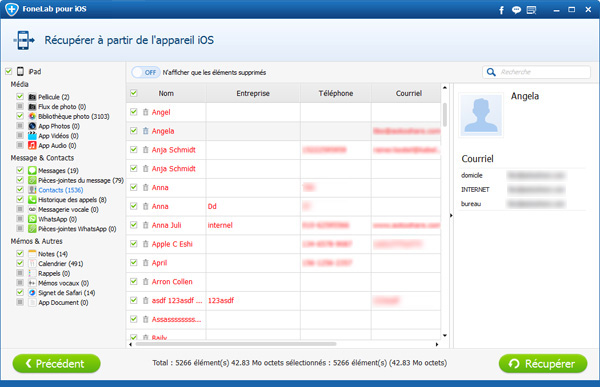Open Pièces-jointes du message (79)
The height and width of the screenshot is (387, 600).
tap(81, 180)
